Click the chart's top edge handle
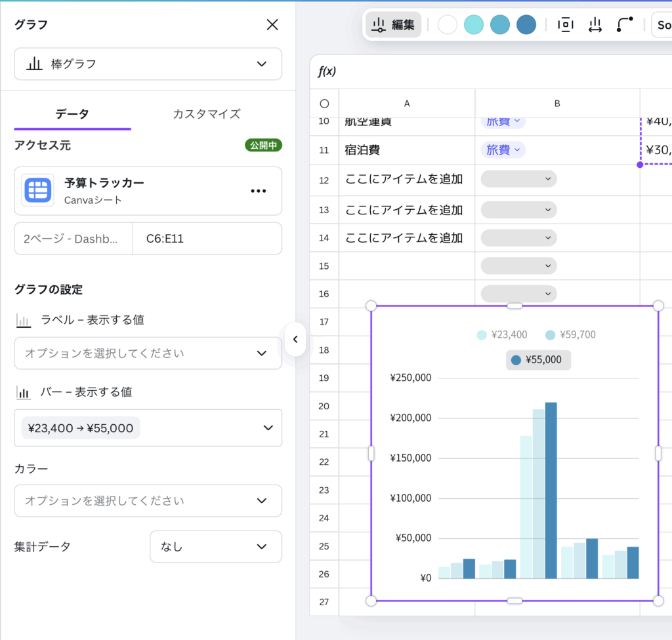 pos(514,306)
